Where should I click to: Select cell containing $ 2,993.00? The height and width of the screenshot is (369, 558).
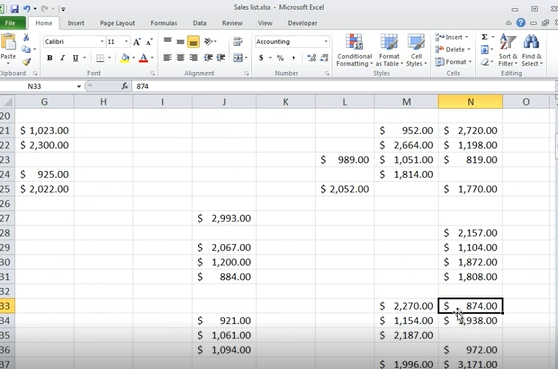tap(224, 218)
